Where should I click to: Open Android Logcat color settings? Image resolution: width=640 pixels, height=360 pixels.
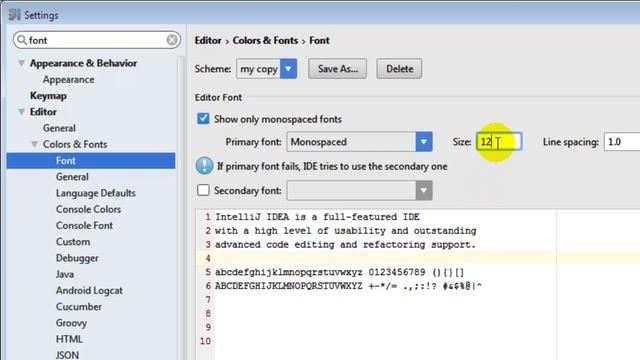tap(89, 290)
